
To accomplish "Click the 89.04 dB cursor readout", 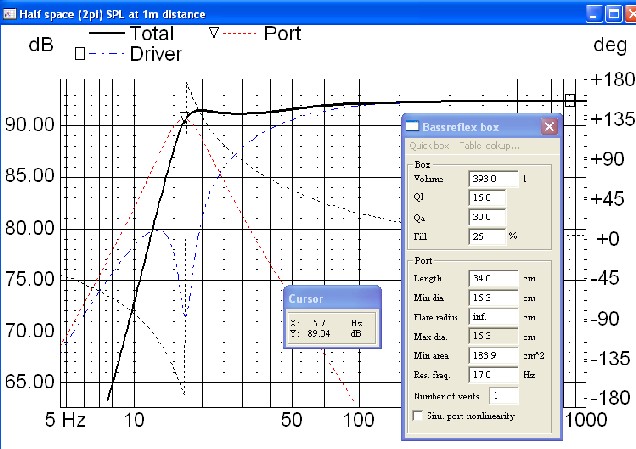I will tap(319, 333).
